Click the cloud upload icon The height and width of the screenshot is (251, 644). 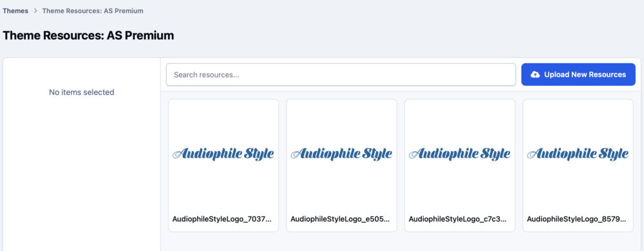pyautogui.click(x=535, y=74)
